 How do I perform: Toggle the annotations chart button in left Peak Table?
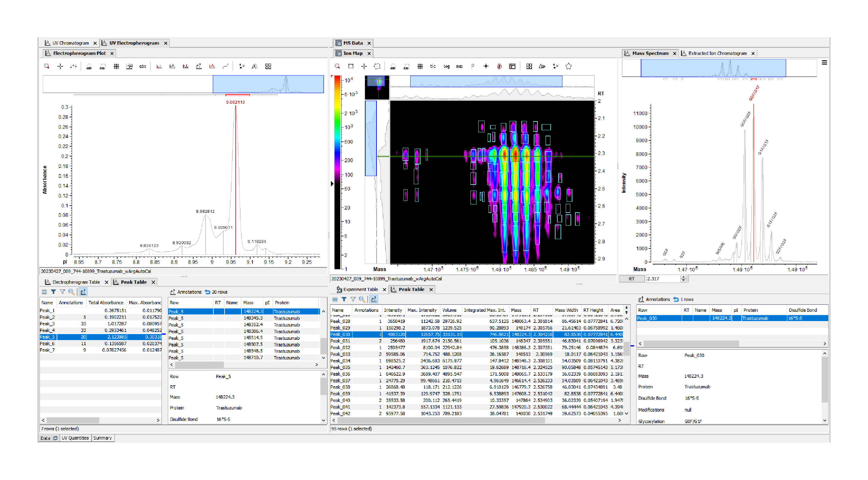point(83,292)
